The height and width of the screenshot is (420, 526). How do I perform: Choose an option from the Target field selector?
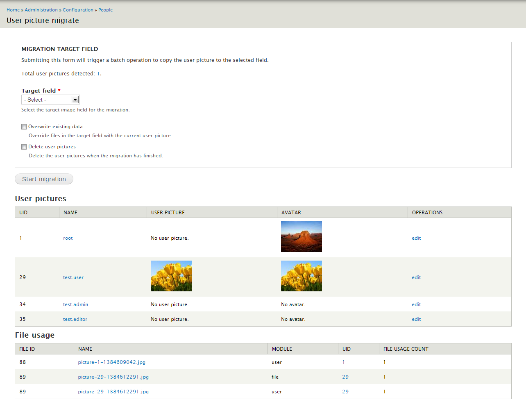tap(50, 99)
